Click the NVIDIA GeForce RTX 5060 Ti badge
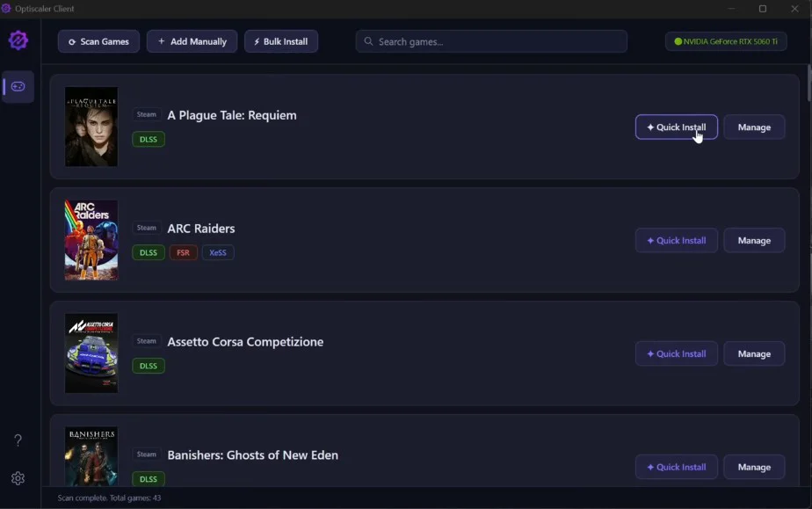This screenshot has width=812, height=509. 726,41
